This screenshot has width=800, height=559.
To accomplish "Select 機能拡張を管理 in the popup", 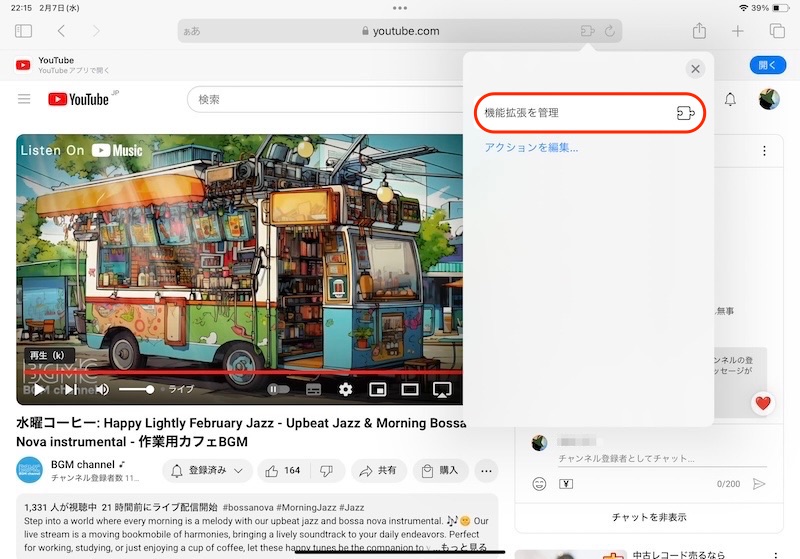I will [x=589, y=113].
